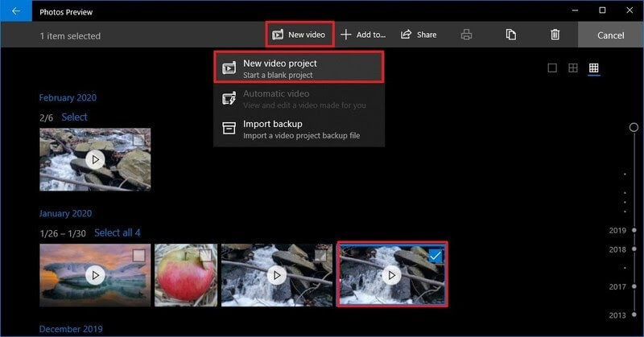Screen dimensions: 644x337
Task: Go back with the arrow button
Action: click(16, 11)
